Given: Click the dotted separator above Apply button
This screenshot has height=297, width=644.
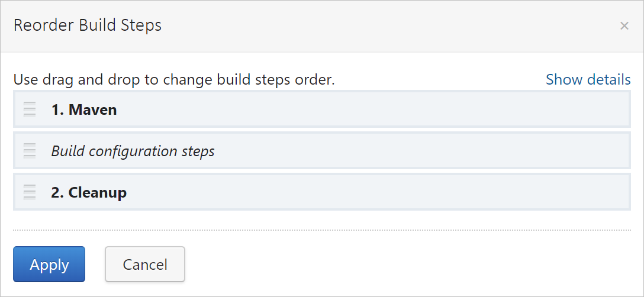Looking at the screenshot, I should [x=322, y=230].
